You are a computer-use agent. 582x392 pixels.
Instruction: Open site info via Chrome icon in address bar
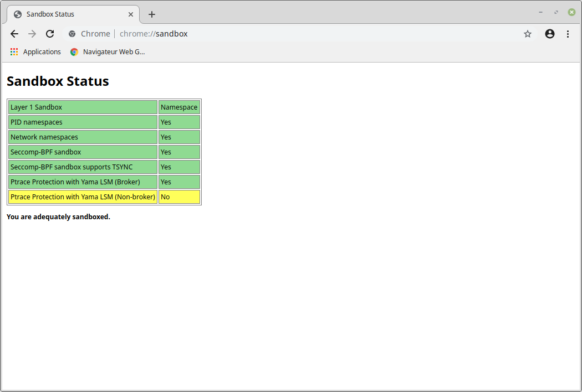(x=72, y=34)
